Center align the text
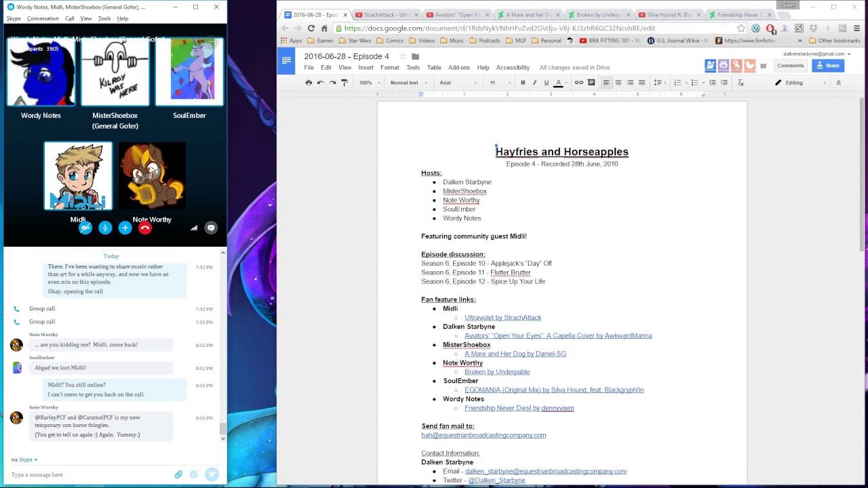The width and height of the screenshot is (868, 488). [618, 83]
